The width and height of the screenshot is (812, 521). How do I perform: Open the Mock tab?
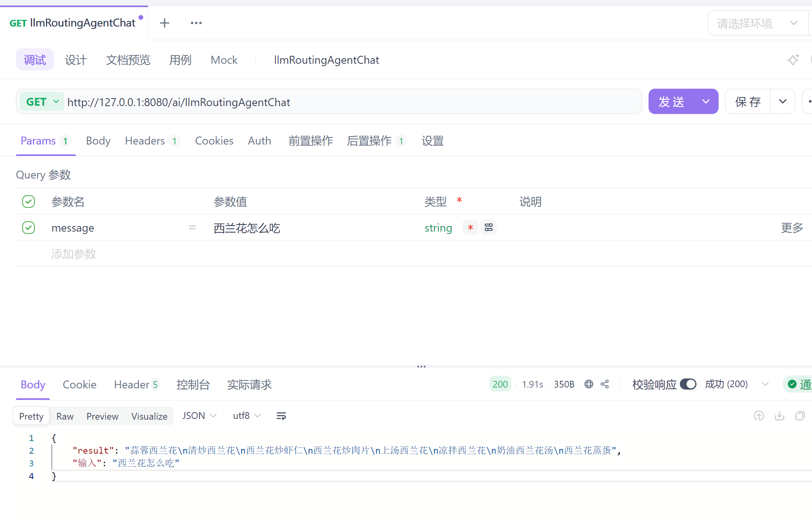pyautogui.click(x=224, y=60)
